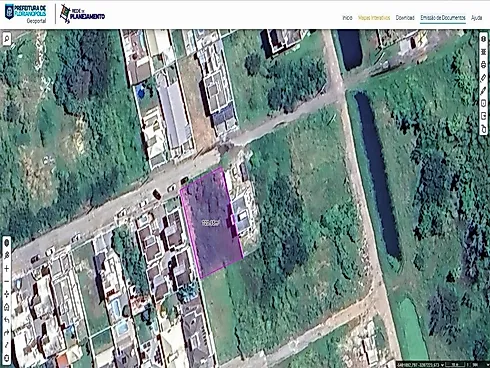Go forward to next map view
Viewport: 490px width, 368px height.
pos(6,333)
